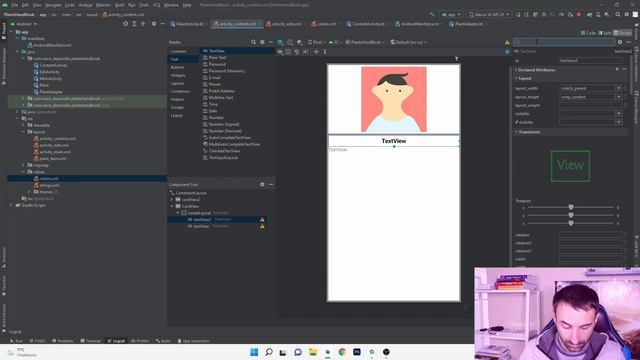
Task: Adjust third rotation slider
Action: point(571,223)
